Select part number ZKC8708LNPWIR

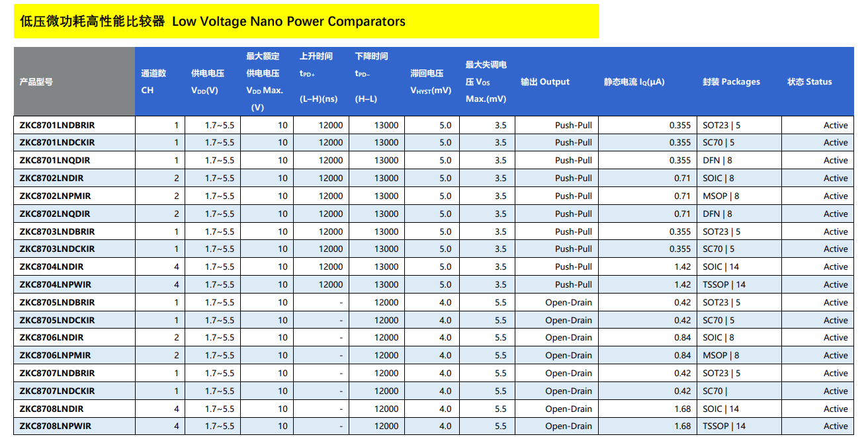click(56, 426)
